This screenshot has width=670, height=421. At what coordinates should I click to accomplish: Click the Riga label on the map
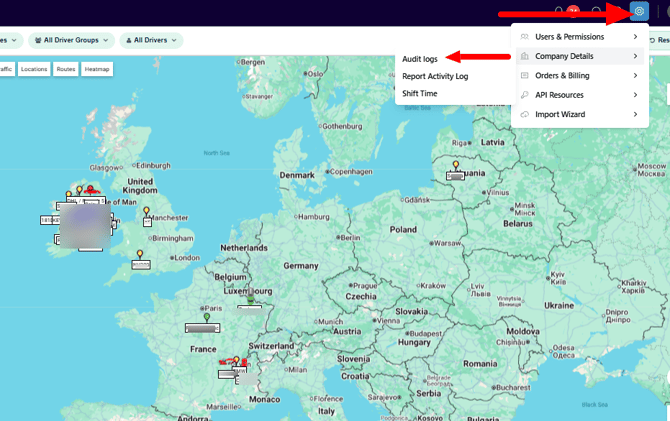tap(459, 143)
